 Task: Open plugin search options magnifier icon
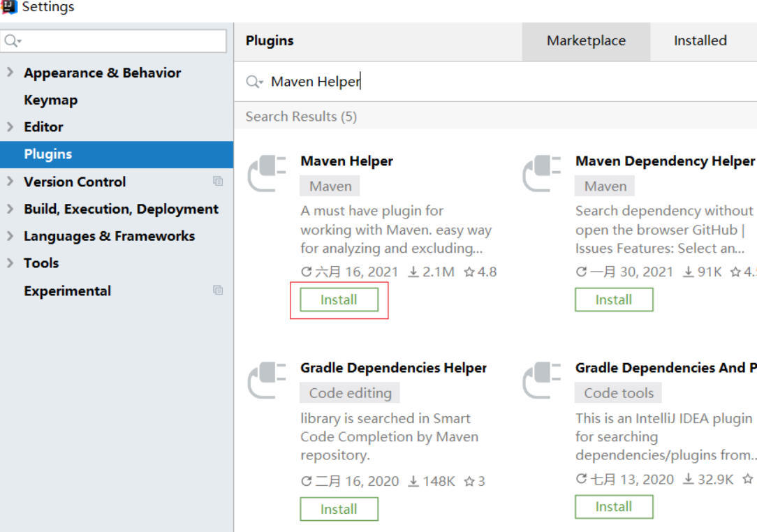coord(254,82)
